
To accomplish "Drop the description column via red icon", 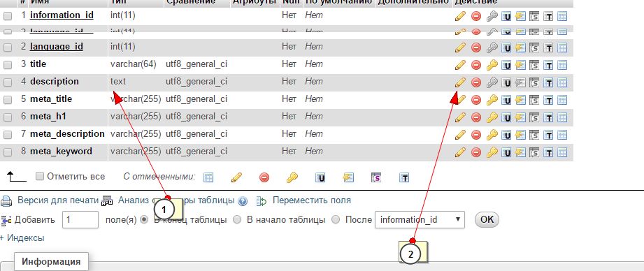I will point(476,82).
